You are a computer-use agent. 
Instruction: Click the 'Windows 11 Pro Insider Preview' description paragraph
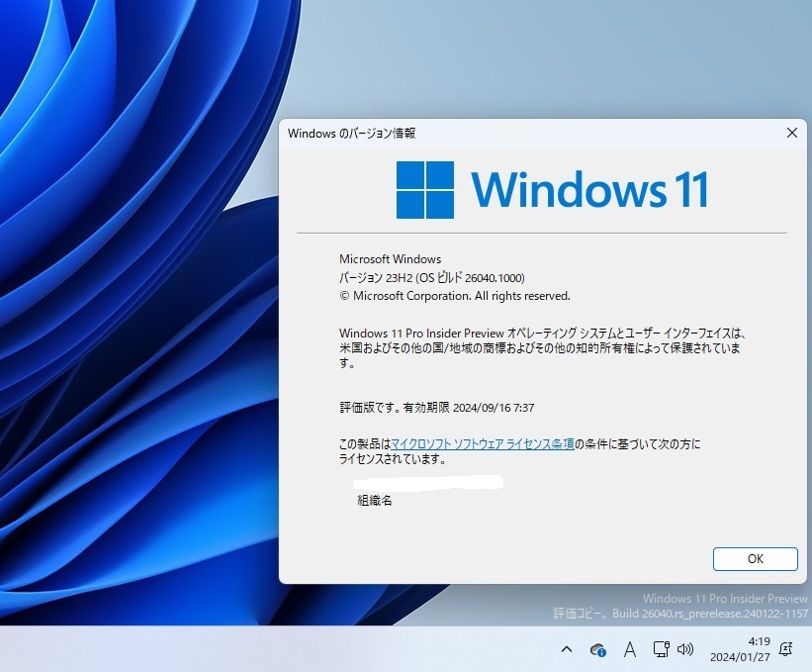click(543, 347)
